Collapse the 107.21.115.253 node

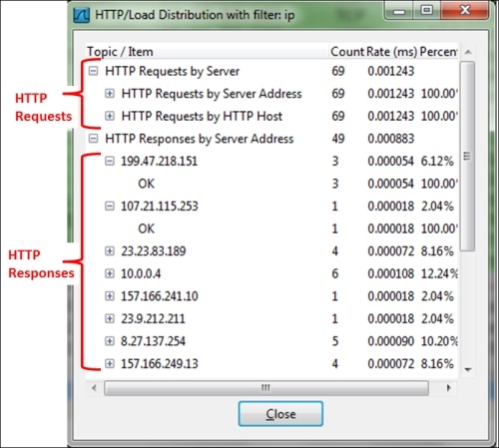click(x=110, y=207)
